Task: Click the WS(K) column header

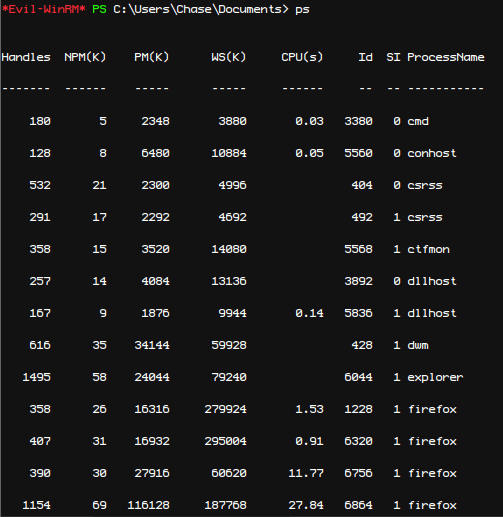Action: coord(229,57)
